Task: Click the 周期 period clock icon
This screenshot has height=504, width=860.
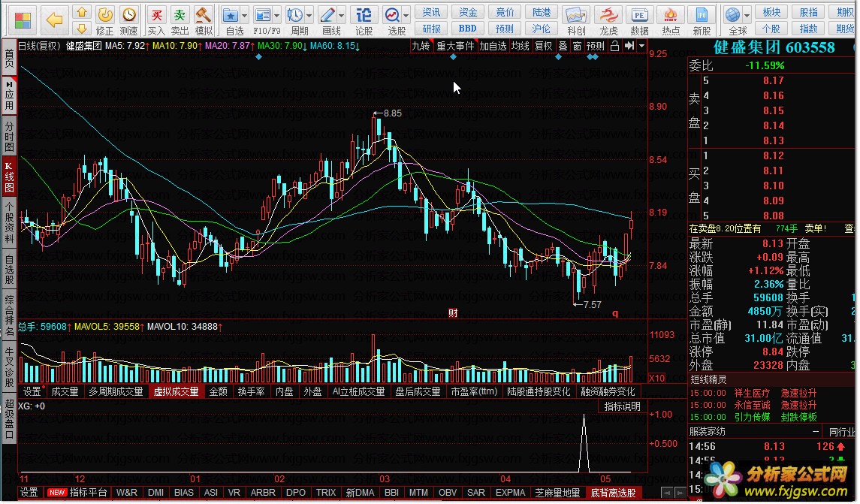Action: (296, 21)
